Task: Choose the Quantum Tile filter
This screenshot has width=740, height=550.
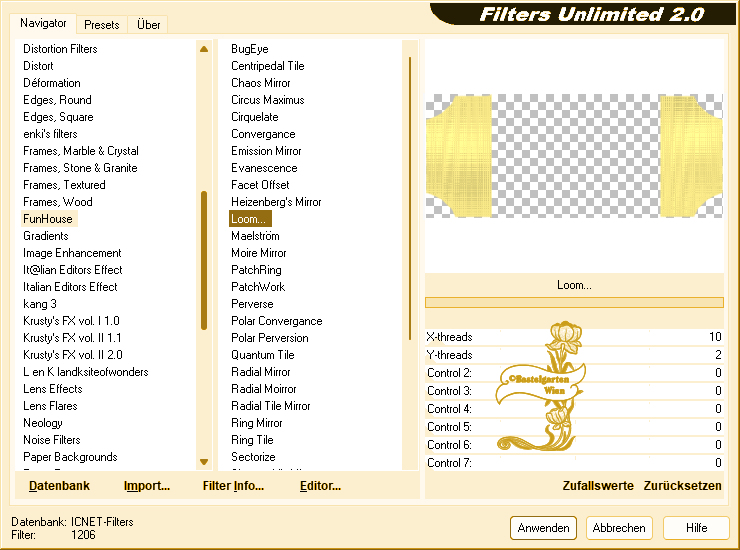Action: (x=262, y=355)
